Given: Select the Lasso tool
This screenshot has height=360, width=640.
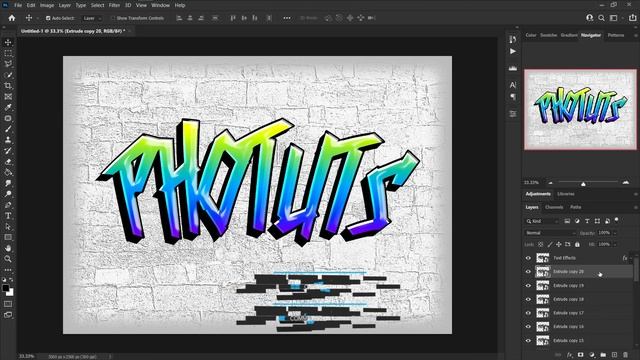Looking at the screenshot, I should [8, 64].
